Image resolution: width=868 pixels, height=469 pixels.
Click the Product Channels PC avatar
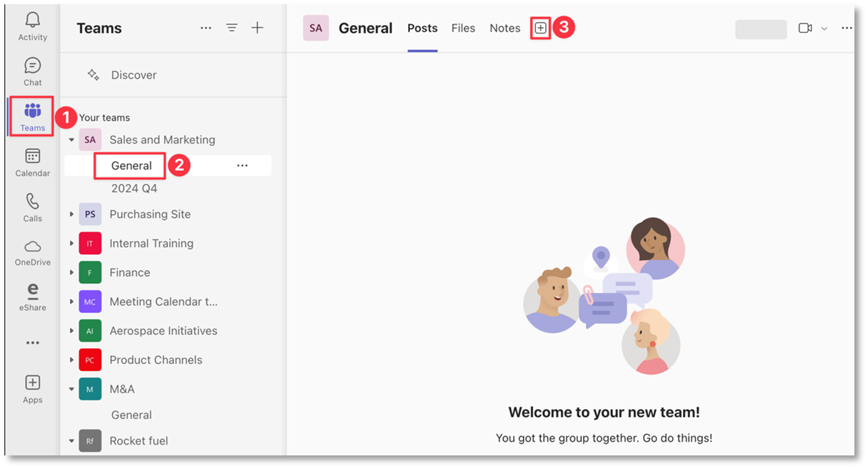[x=90, y=360]
